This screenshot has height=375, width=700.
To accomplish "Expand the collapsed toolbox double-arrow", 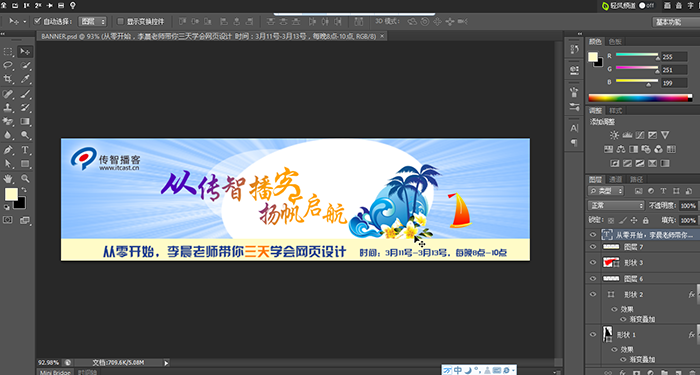I will click(2, 33).
